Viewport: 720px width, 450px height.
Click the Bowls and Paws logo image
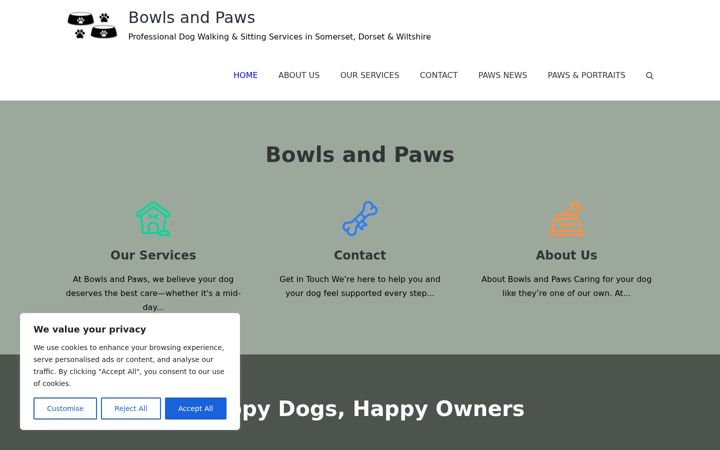click(x=92, y=25)
